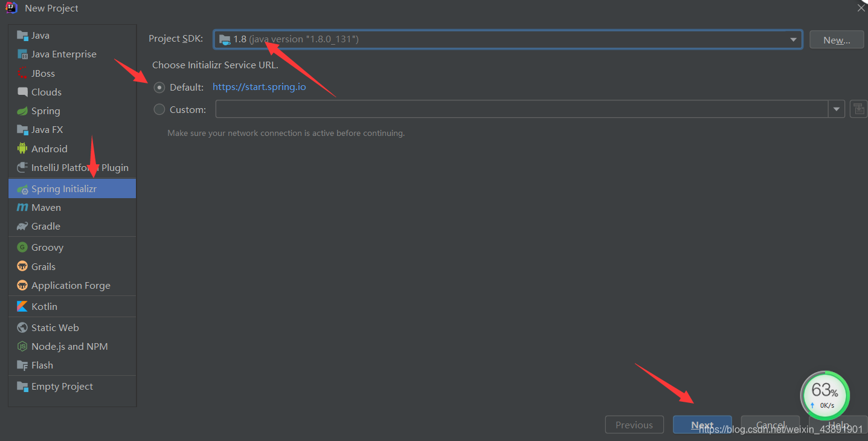Choose Empty Project type
Screen dimensions: 868x441
pos(72,387)
